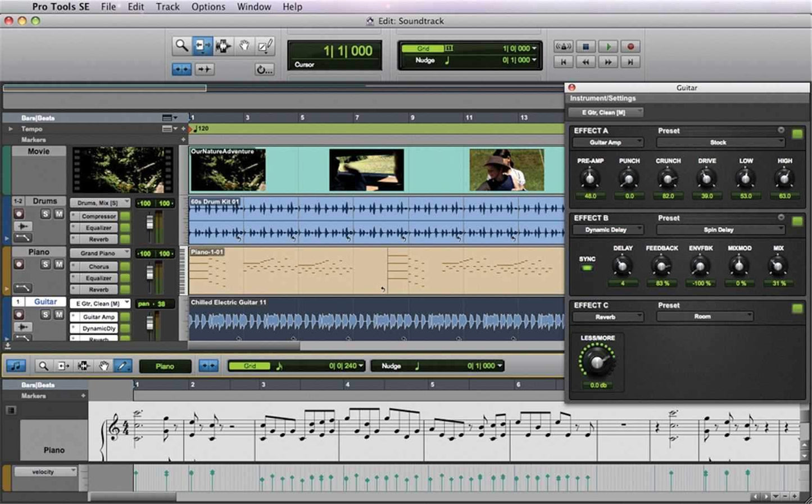
Task: Open the Track menu
Action: coord(167,7)
